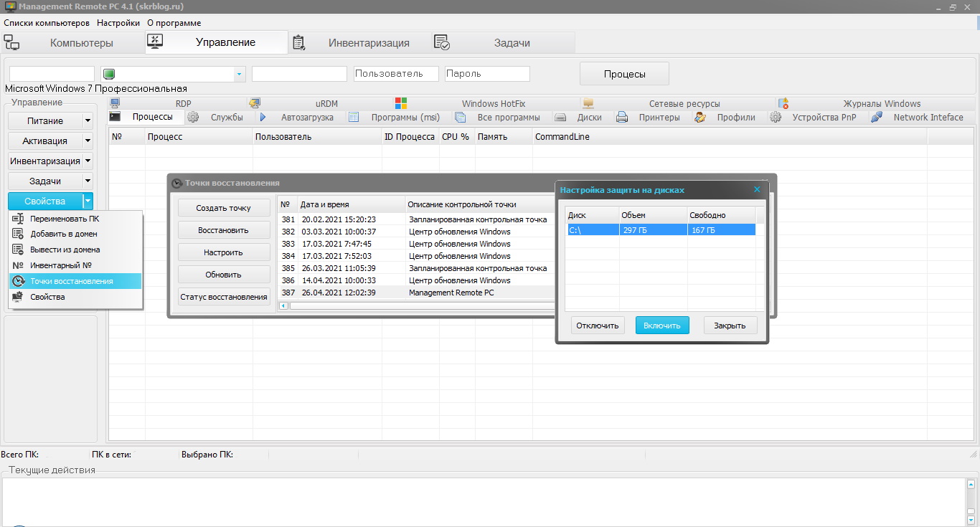The width and height of the screenshot is (980, 527).
Task: Click the ID Процесса column header
Action: pos(410,136)
